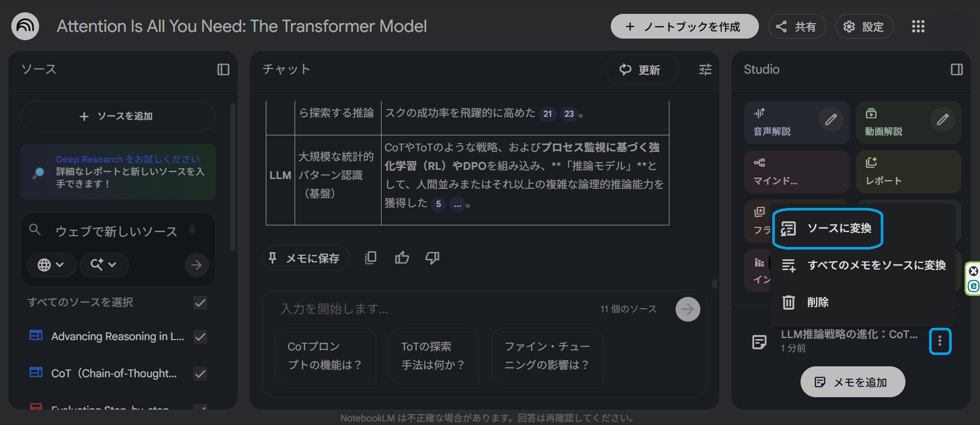This screenshot has width=980, height=425.
Task: Open 設定 settings
Action: tap(864, 26)
